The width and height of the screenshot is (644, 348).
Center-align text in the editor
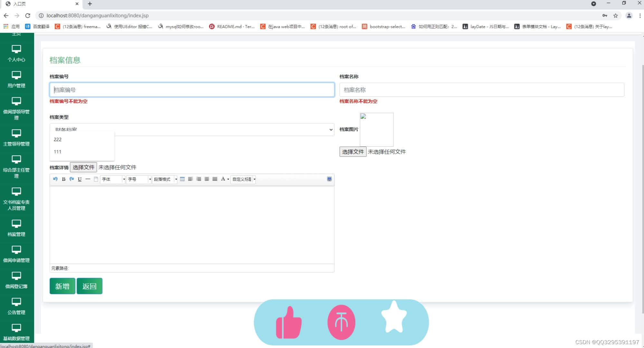coord(206,179)
